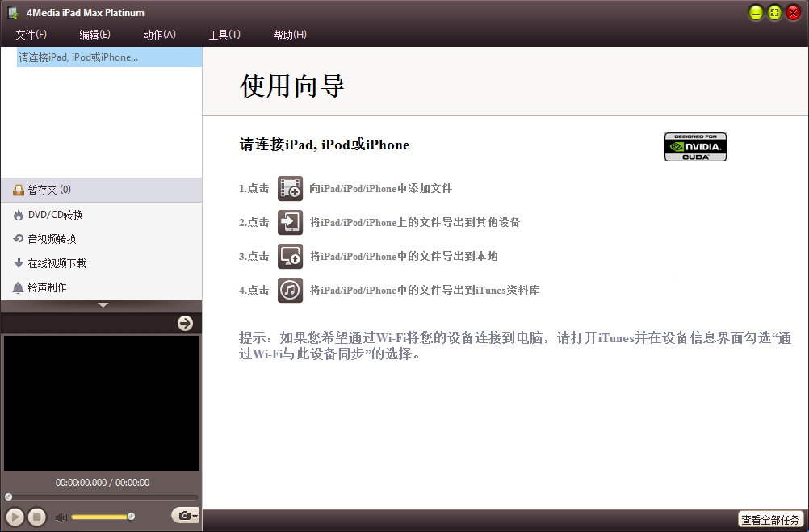Viewport: 809px width, 532px height.
Task: Click the black video preview area
Action: coord(101,404)
